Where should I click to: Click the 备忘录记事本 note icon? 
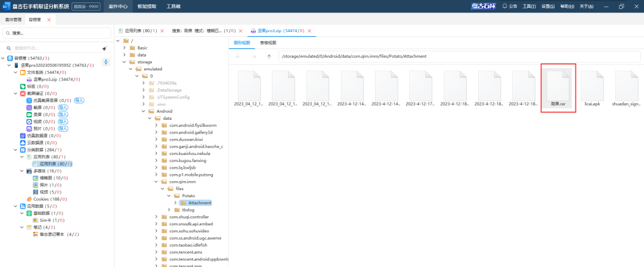(x=35, y=234)
